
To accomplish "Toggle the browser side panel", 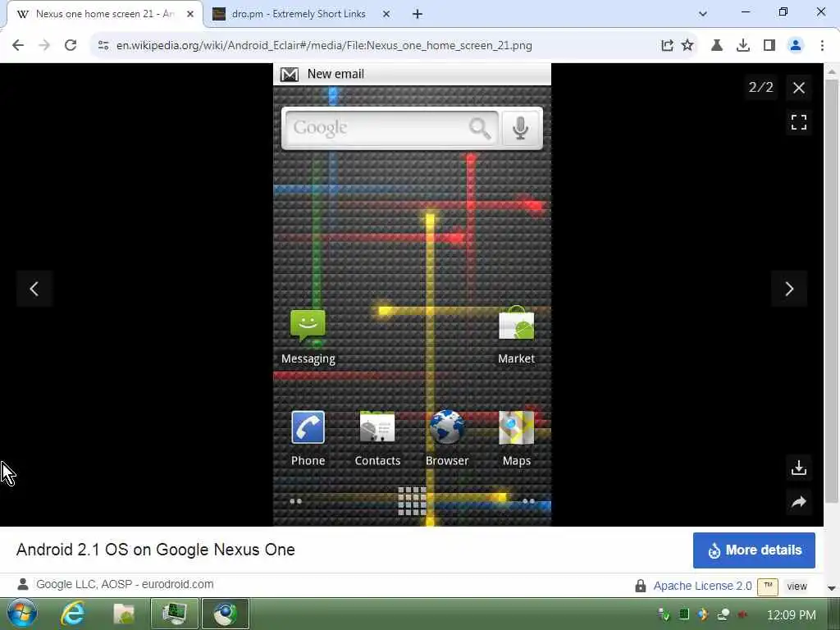I will point(769,46).
